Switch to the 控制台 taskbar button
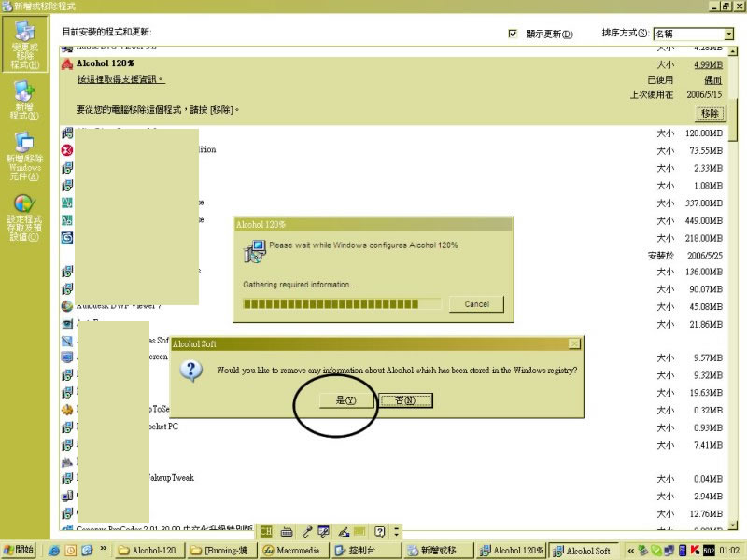The height and width of the screenshot is (560, 747). point(367,551)
